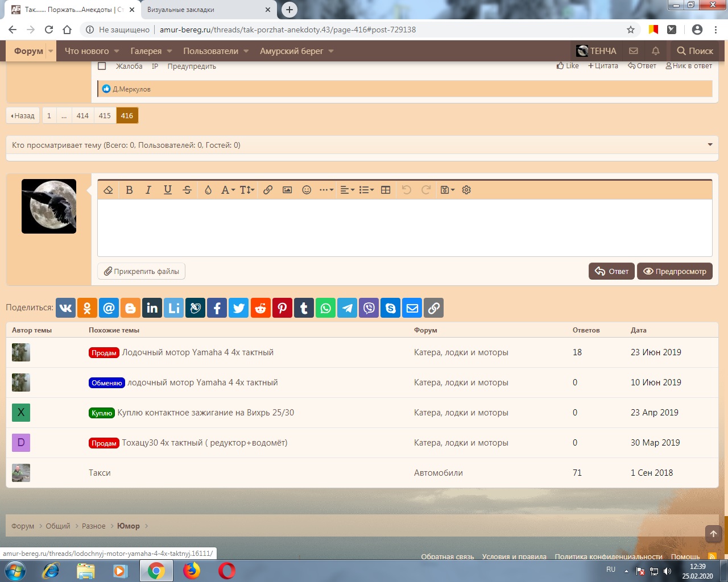Open the alerts bell icon
The width and height of the screenshot is (728, 582).
point(655,51)
